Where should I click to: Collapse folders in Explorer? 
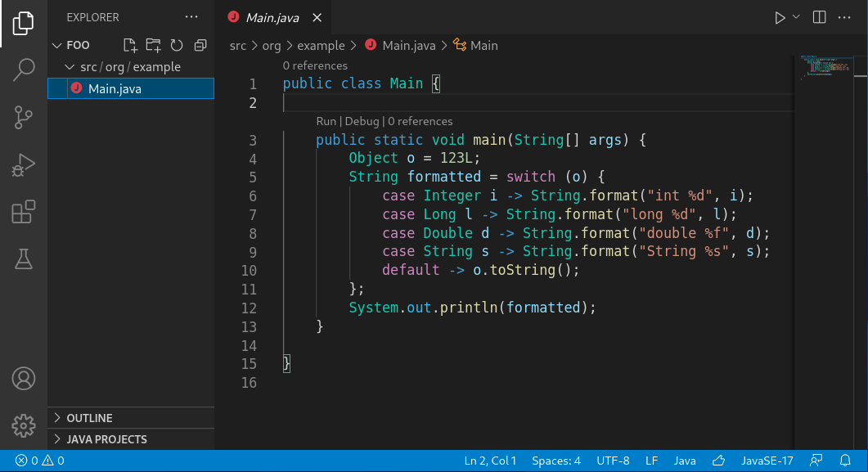pos(200,45)
